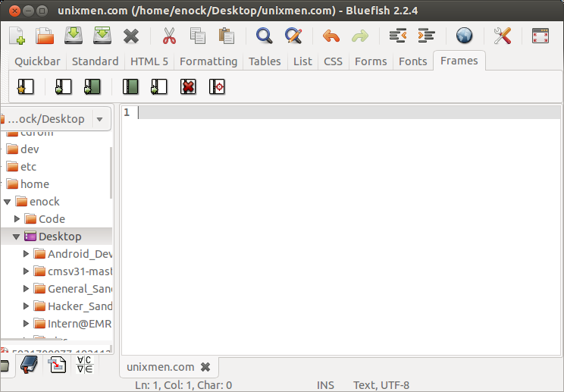Insert Frame tag with green icon
This screenshot has width=564, height=392.
click(92, 87)
